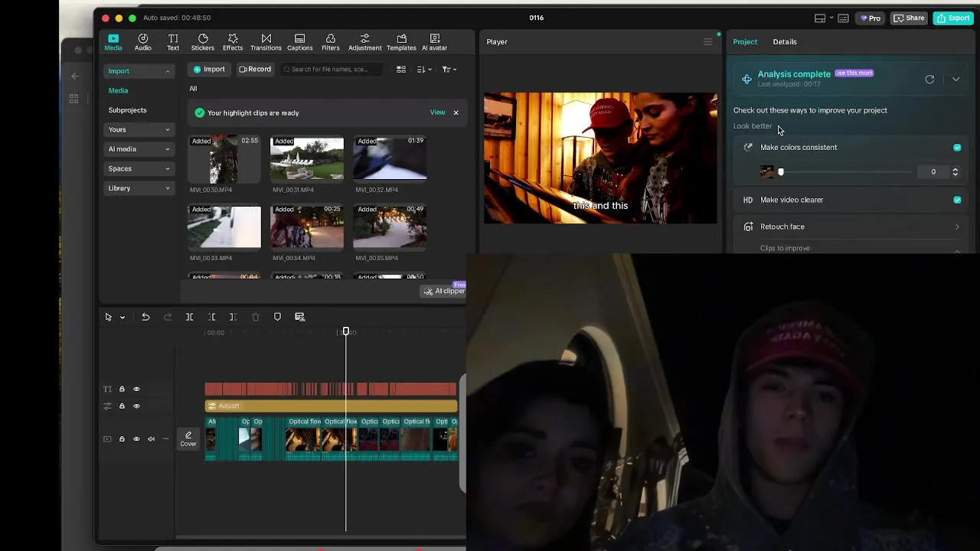Click the Import button with plus icon

coord(209,70)
